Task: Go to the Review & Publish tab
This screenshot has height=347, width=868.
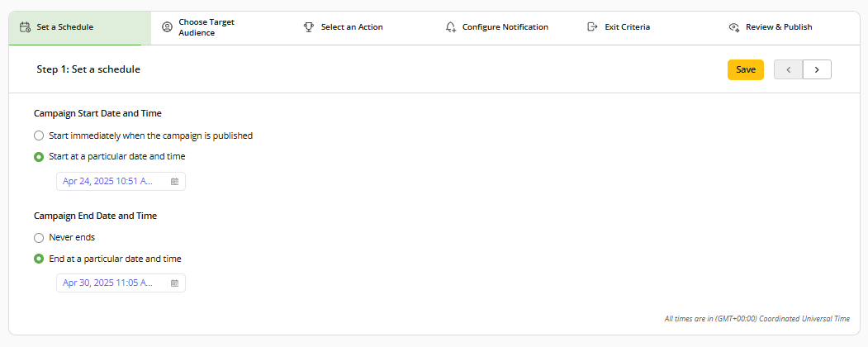Action: point(788,27)
